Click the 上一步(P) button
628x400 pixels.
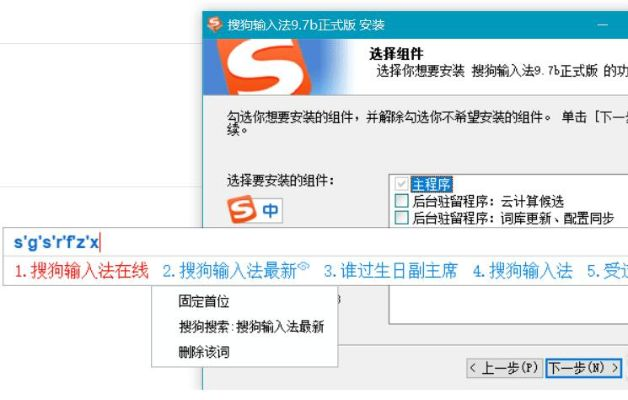(x=505, y=368)
